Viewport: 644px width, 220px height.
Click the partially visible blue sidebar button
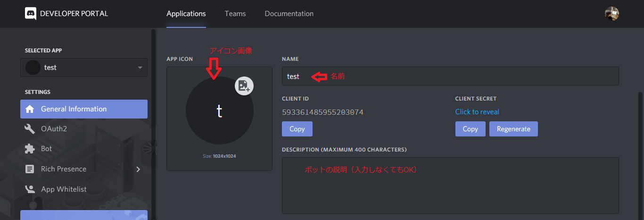[84, 215]
